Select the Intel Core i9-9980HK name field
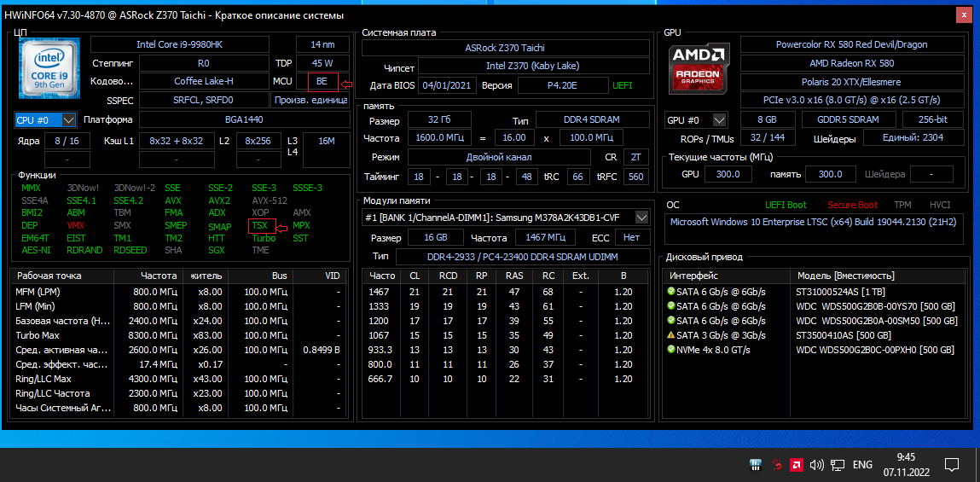Image resolution: width=980 pixels, height=482 pixels. coord(180,44)
